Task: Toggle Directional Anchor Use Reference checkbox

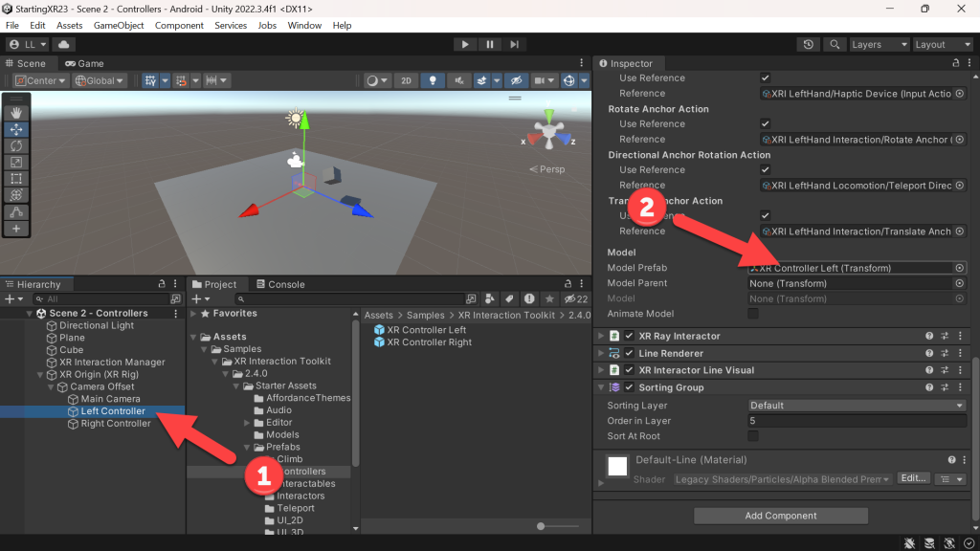Action: coord(765,170)
